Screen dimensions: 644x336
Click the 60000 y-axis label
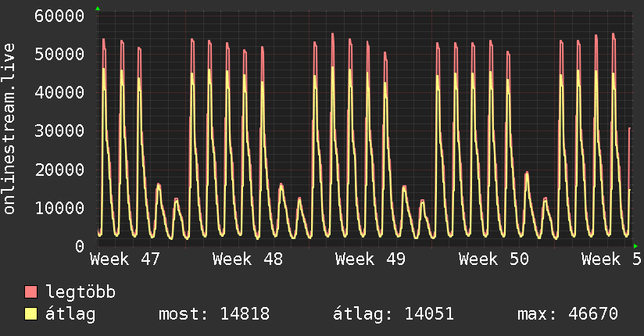click(x=59, y=16)
